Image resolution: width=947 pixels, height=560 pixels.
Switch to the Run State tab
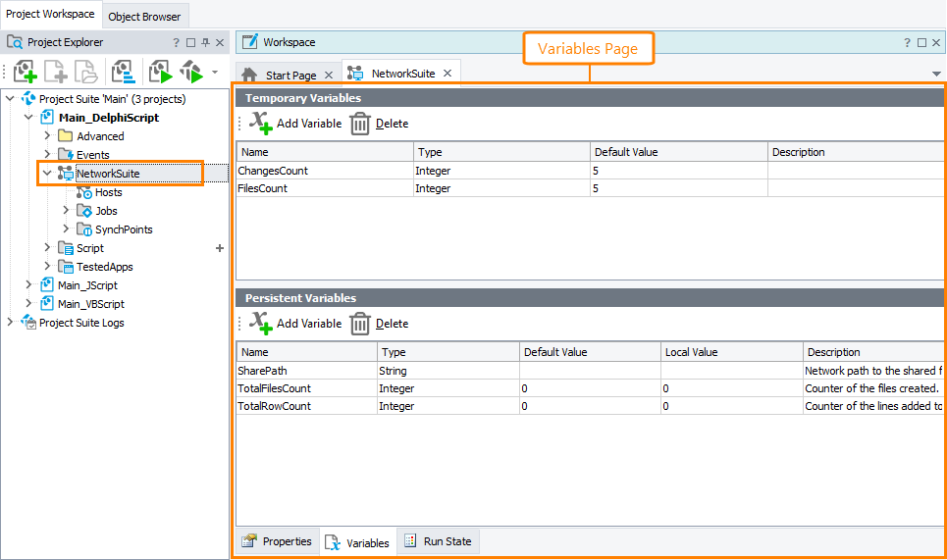click(438, 541)
